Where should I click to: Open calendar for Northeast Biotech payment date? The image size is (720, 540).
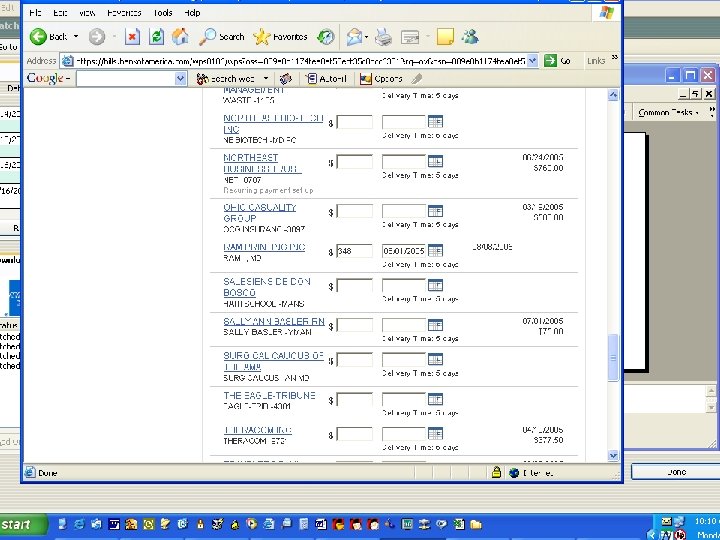(435, 122)
